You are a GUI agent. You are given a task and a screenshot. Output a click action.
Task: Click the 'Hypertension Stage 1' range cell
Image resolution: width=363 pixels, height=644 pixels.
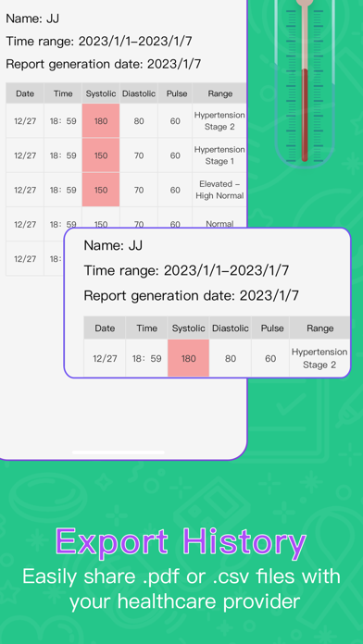(x=219, y=155)
